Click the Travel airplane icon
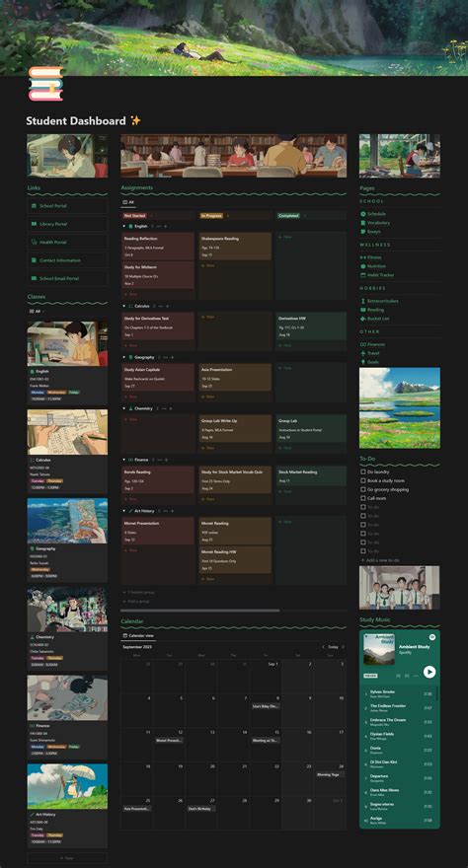 coord(362,353)
